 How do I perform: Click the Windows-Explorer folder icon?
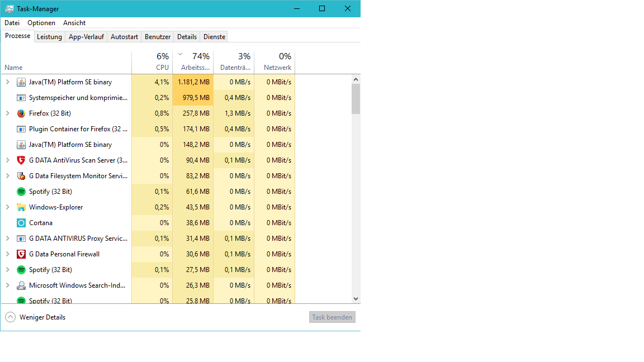21,207
